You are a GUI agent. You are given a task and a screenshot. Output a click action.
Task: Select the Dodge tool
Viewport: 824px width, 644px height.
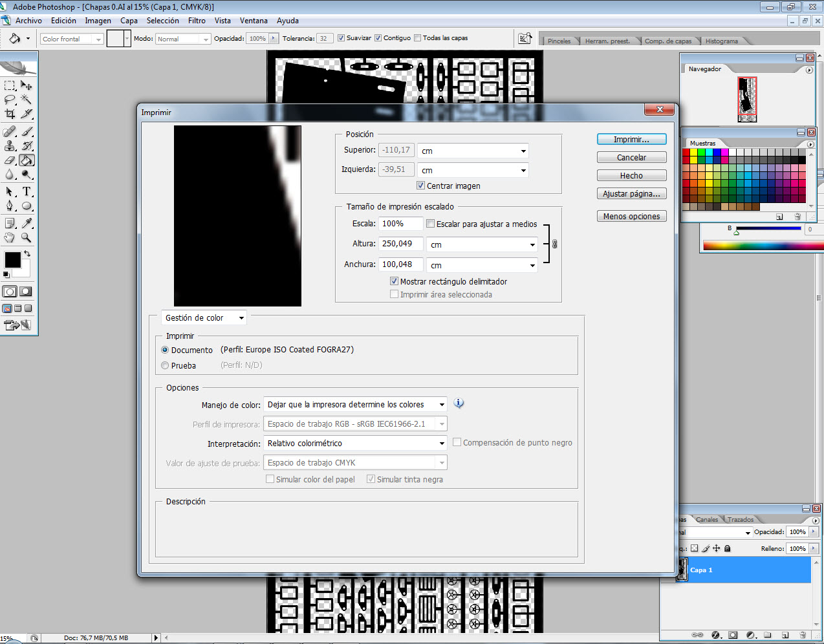point(27,174)
